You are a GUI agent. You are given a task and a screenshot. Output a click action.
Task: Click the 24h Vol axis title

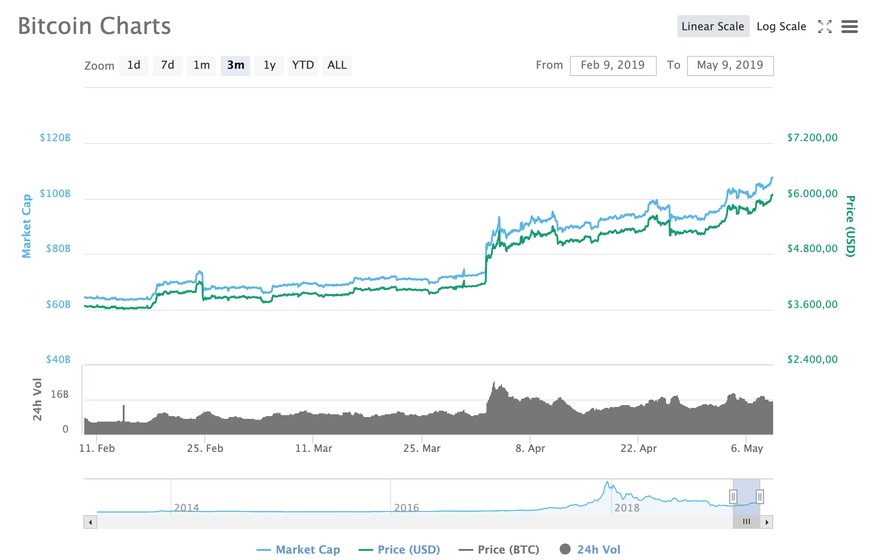coord(37,399)
